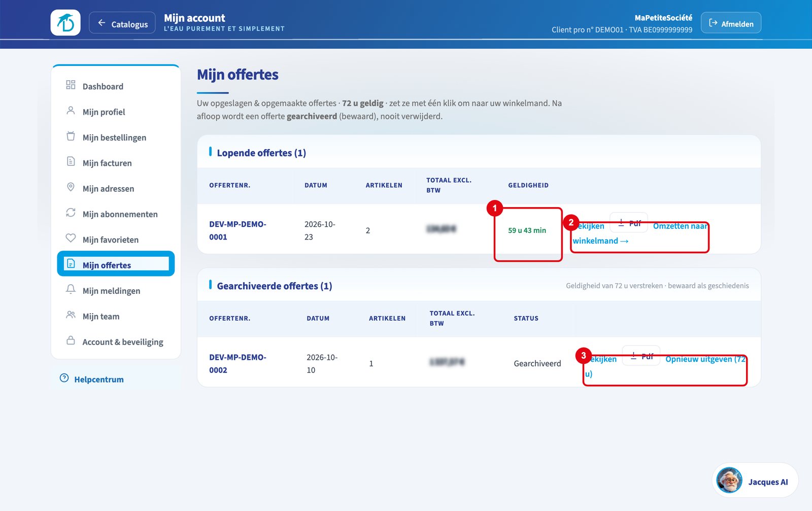Open Account & beveiliging in the sidebar

point(116,342)
